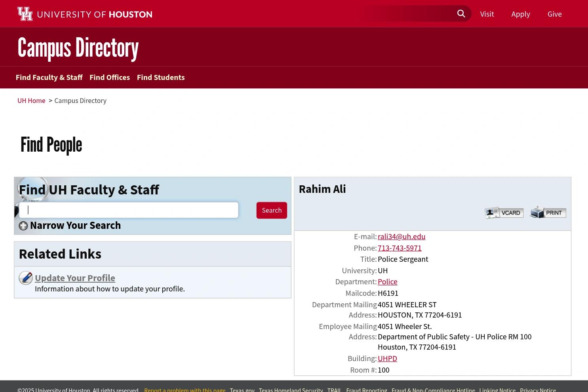588x392 pixels.
Task: Click the Find People heading
Action: pos(51,145)
